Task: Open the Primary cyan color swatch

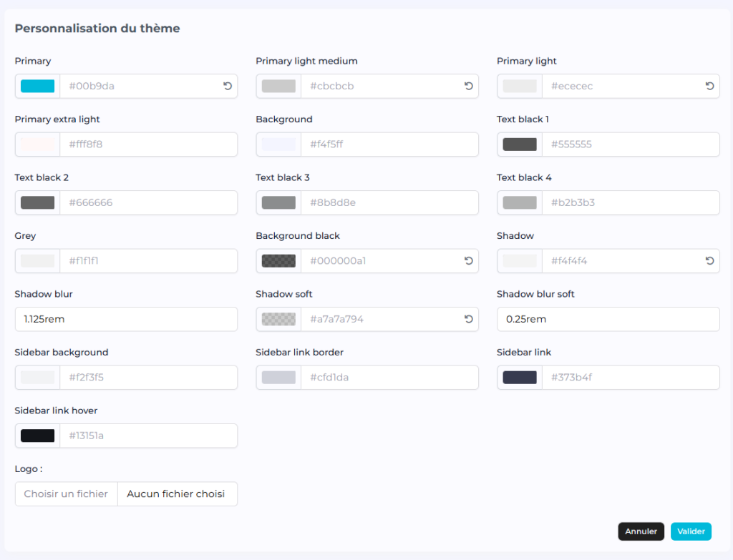Action: 37,86
